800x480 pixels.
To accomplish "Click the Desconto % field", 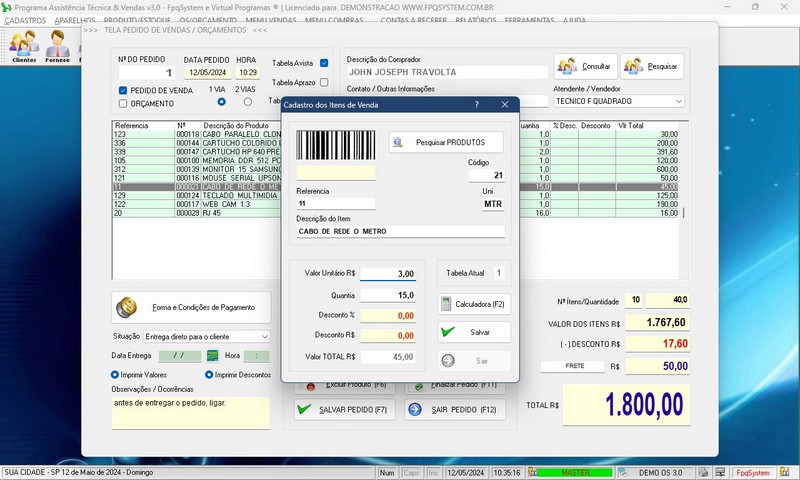I will 388,316.
